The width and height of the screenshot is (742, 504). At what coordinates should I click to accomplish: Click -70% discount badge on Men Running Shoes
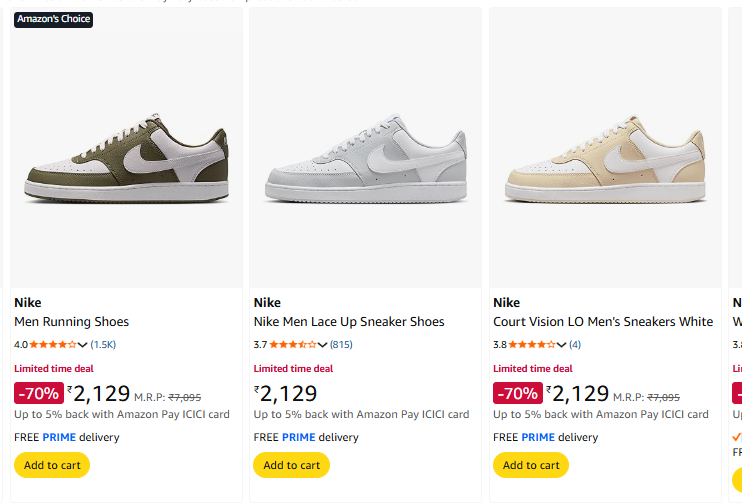(x=39, y=393)
